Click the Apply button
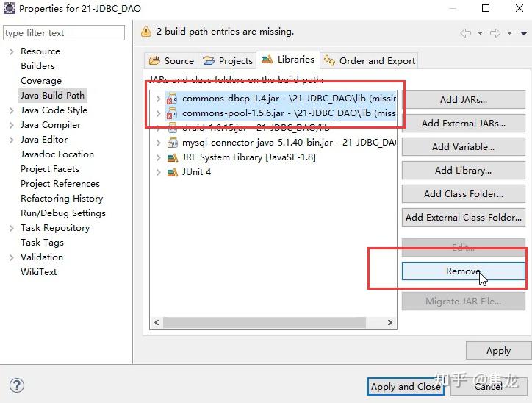Screen dimensions: 532x403 tap(498, 350)
